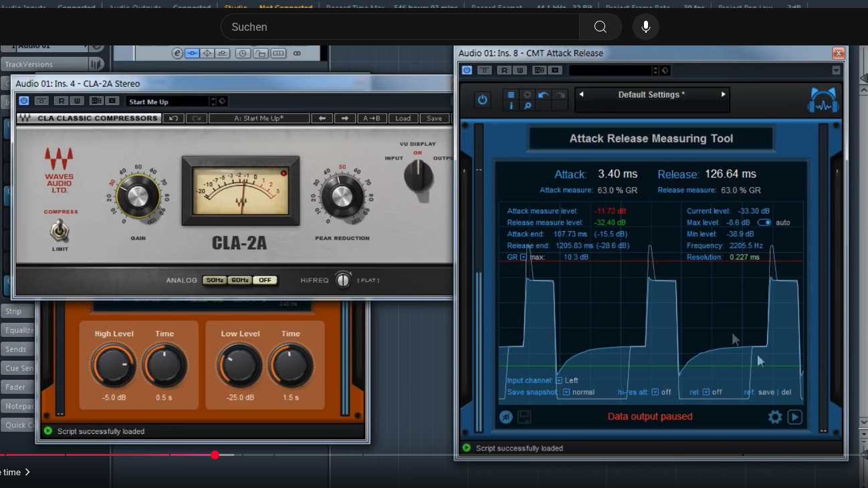Click the play button to resume data output
868x488 pixels.
click(x=794, y=417)
